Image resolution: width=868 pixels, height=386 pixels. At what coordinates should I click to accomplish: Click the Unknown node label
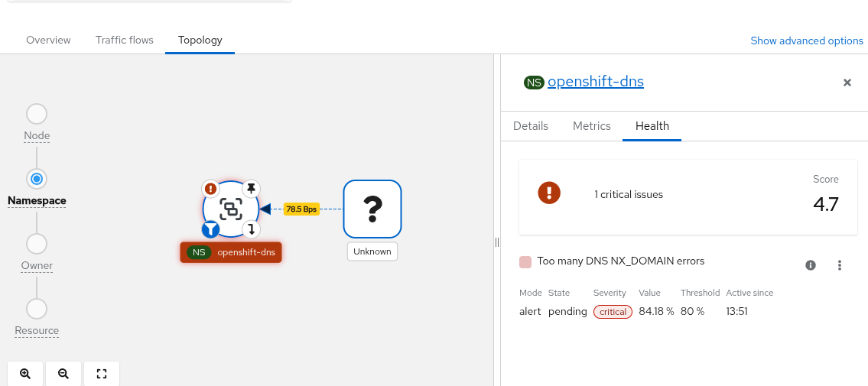[372, 251]
